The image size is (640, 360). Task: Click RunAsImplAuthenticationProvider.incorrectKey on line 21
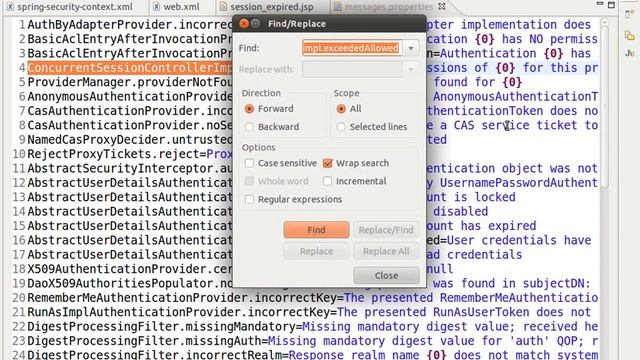point(179,312)
